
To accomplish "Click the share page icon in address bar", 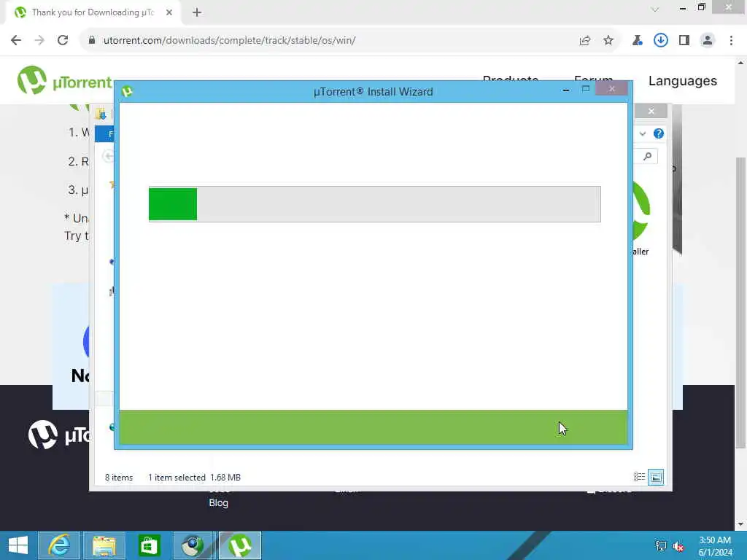I will [585, 41].
